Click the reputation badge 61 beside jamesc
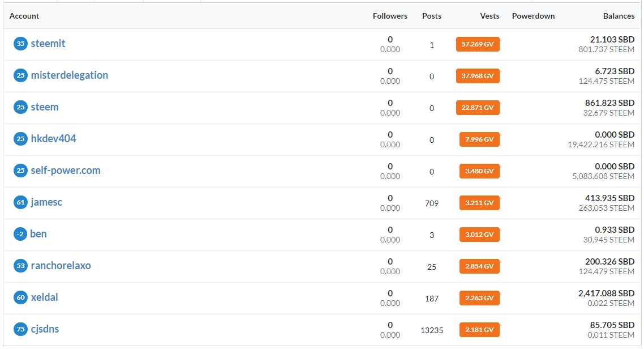 point(21,202)
